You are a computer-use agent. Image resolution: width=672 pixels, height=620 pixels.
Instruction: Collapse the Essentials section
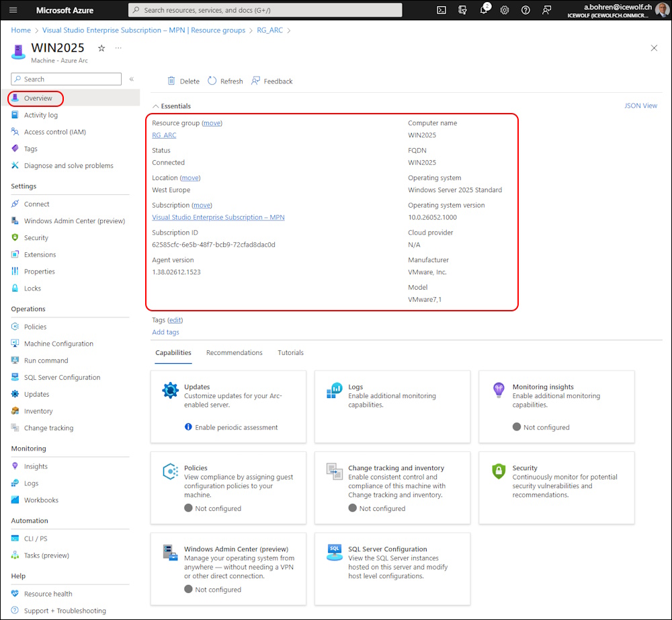point(156,106)
